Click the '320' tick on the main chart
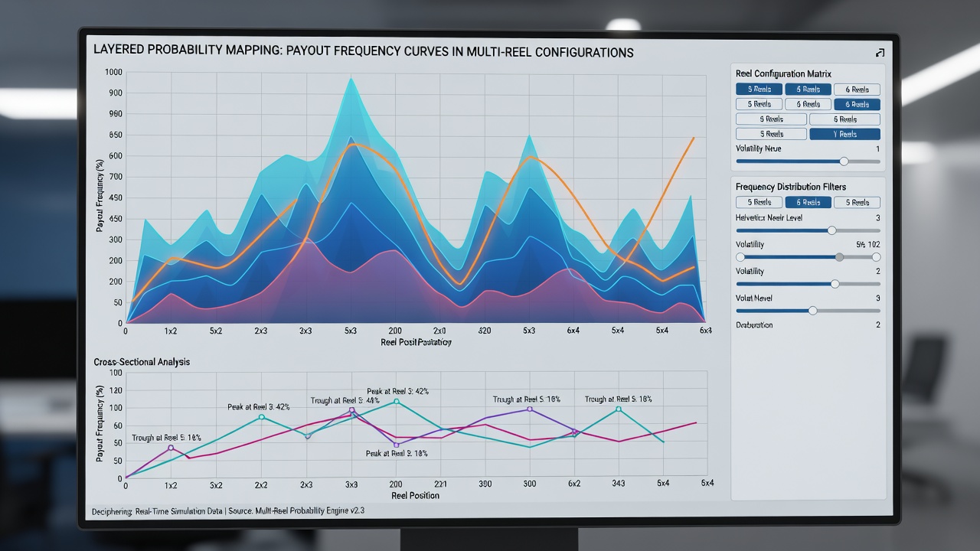The width and height of the screenshot is (980, 551). click(x=485, y=331)
